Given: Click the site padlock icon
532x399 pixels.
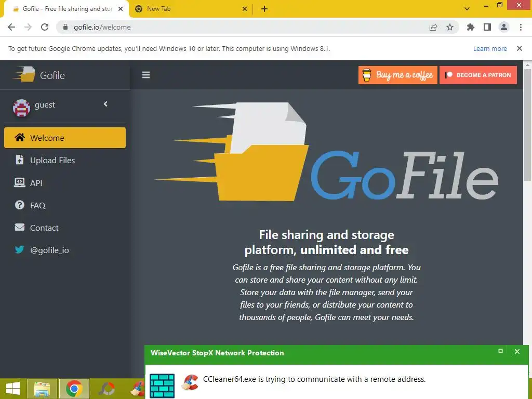Looking at the screenshot, I should (65, 27).
